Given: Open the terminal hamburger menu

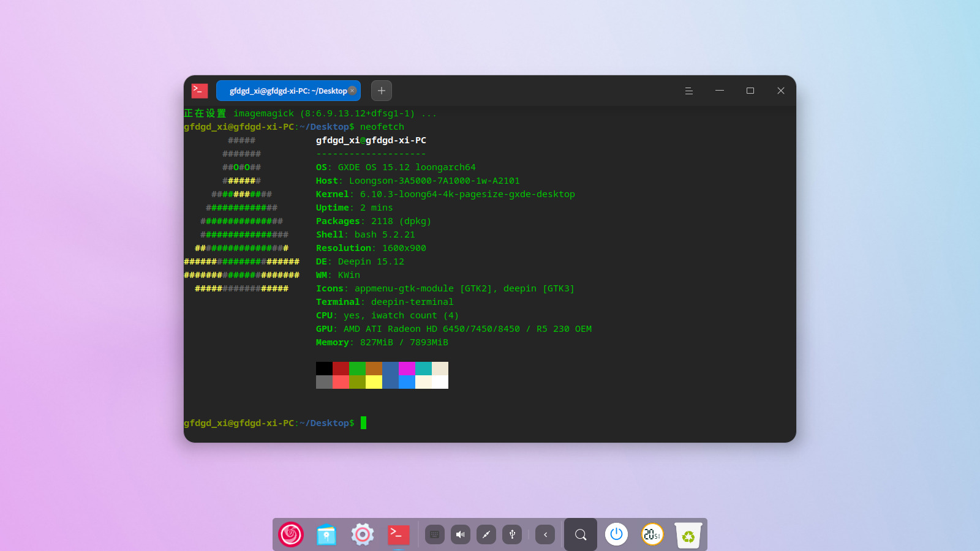Looking at the screenshot, I should [688, 91].
